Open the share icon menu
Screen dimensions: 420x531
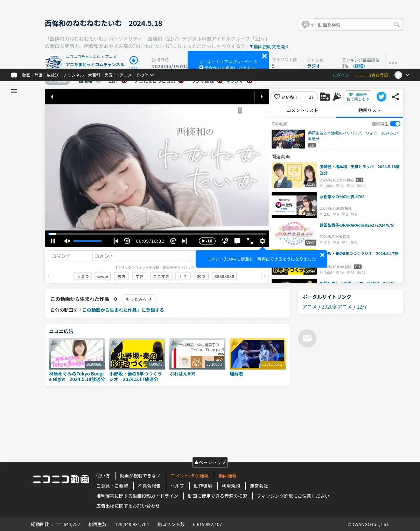point(395,97)
